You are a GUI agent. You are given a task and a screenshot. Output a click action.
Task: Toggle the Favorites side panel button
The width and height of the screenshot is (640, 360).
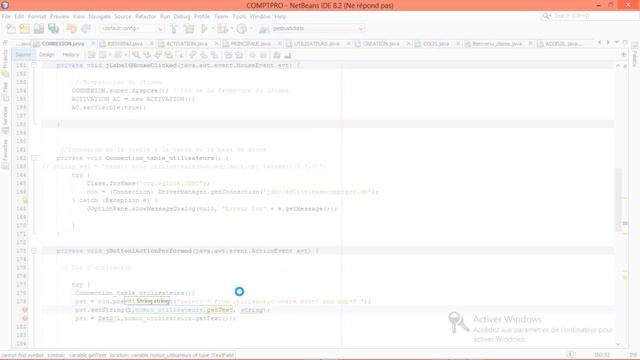pos(5,154)
